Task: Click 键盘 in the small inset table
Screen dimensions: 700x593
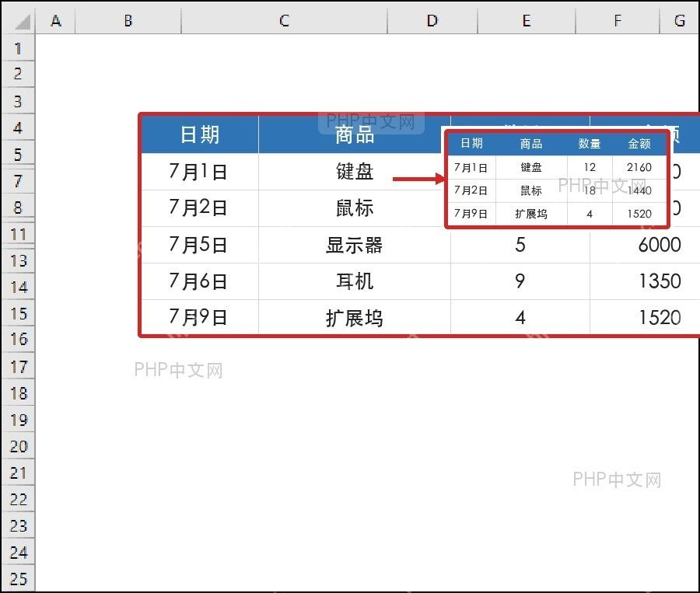Action: pyautogui.click(x=530, y=167)
